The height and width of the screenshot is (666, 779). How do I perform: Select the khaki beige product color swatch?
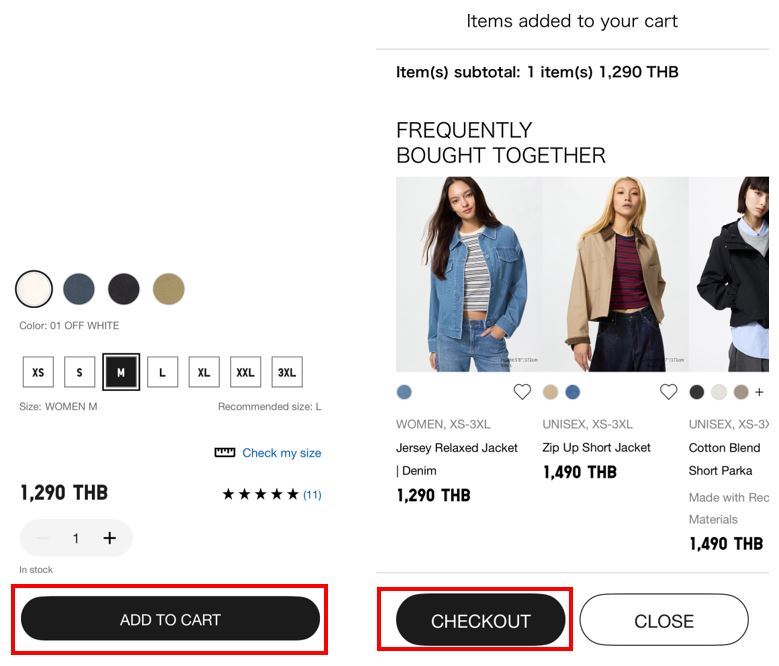click(169, 289)
